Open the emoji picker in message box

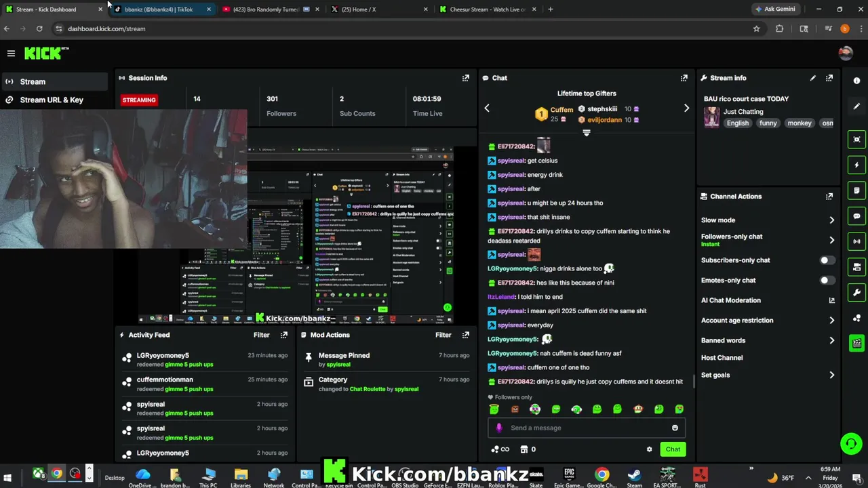pyautogui.click(x=675, y=428)
